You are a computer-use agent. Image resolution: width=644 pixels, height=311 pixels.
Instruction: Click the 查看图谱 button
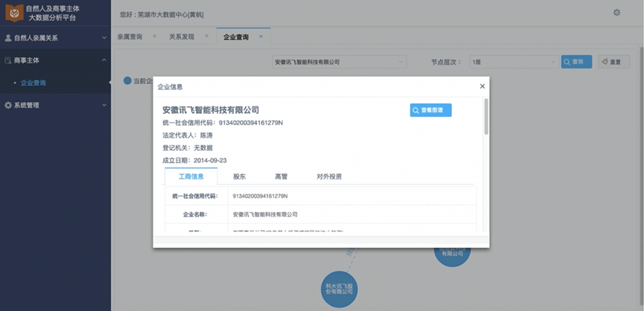coord(431,110)
